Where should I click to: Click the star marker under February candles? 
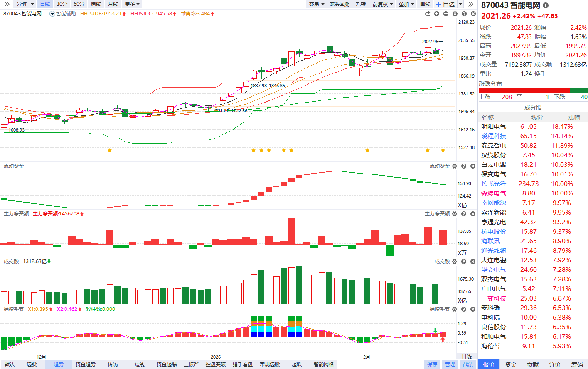[x=367, y=150]
